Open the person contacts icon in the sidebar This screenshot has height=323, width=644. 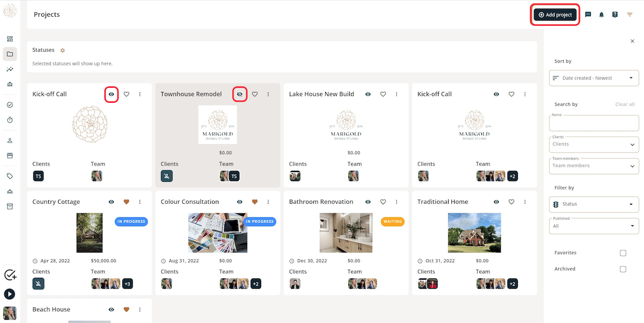click(x=10, y=141)
